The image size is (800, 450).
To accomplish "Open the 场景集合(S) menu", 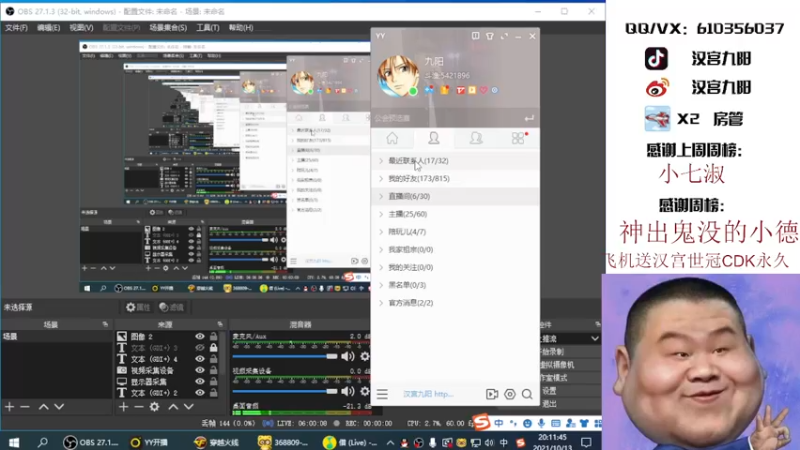I will click(168, 28).
